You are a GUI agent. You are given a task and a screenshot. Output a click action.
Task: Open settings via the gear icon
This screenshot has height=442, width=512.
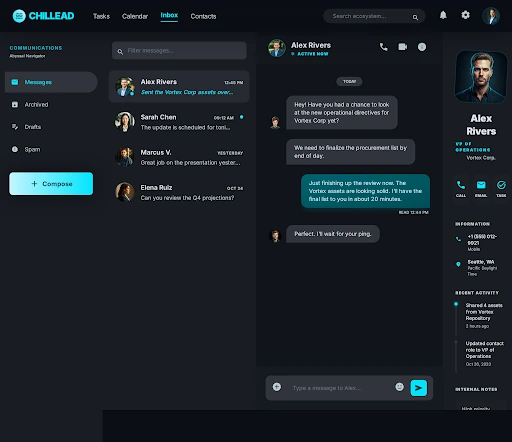tap(465, 15)
